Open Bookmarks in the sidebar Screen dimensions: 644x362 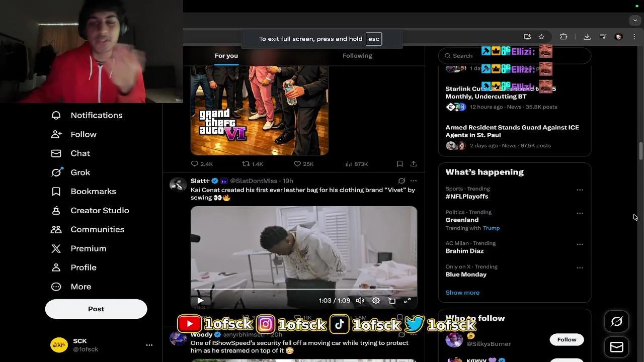84,192
